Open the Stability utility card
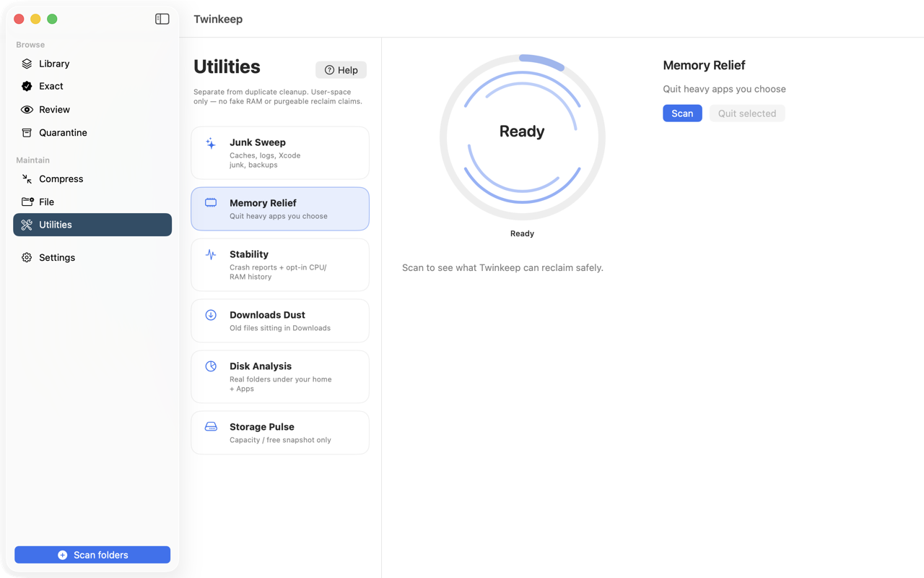Viewport: 924px width, 578px height. 280,265
